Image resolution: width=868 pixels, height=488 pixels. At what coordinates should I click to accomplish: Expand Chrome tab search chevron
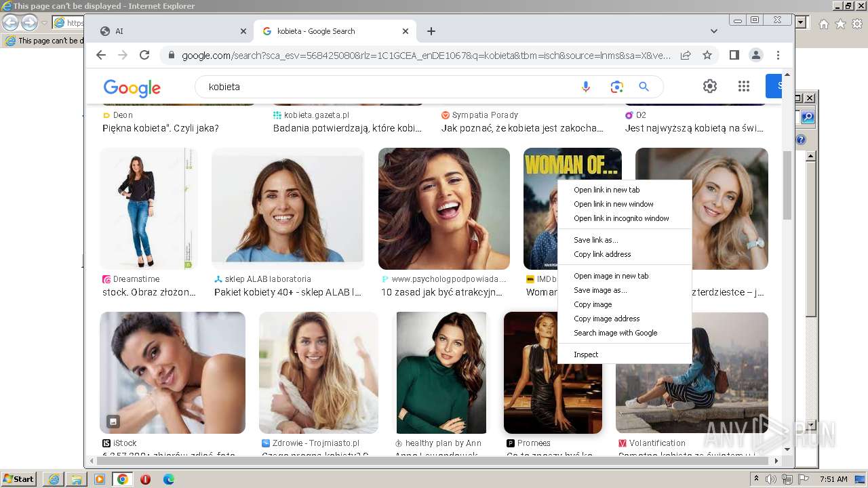713,31
